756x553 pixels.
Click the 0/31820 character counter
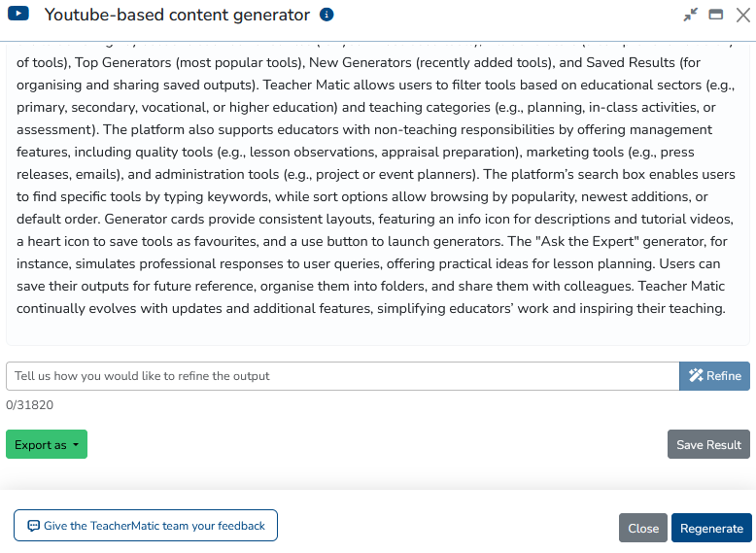(x=29, y=405)
